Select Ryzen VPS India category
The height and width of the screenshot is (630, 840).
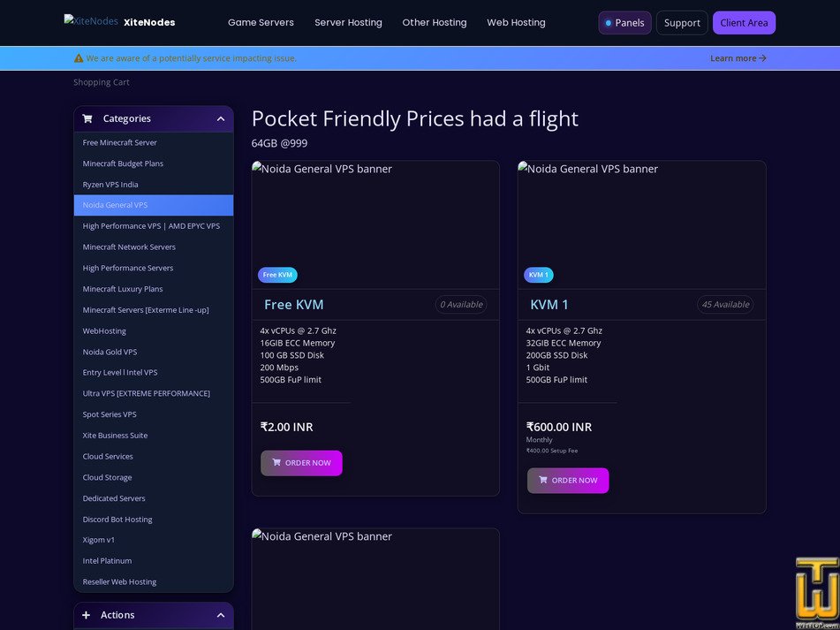[x=110, y=185]
